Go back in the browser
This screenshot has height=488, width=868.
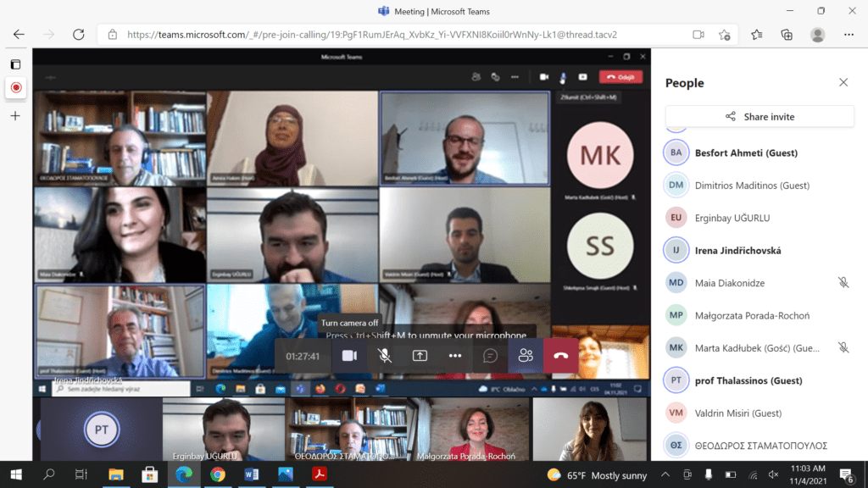pos(19,34)
